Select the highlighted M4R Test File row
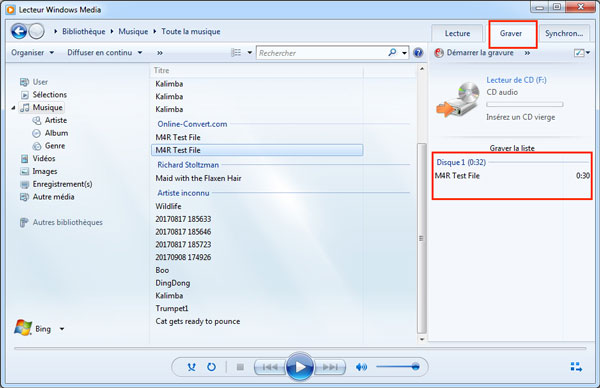 pyautogui.click(x=257, y=150)
